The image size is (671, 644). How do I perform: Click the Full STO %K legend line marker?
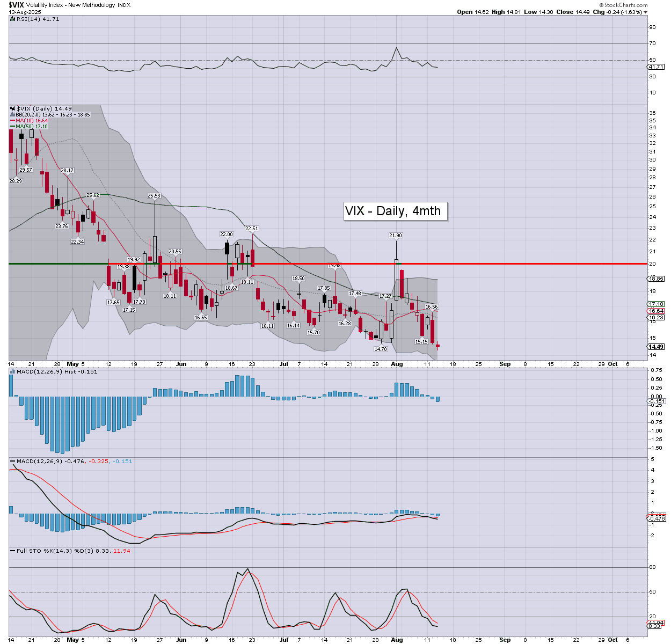[x=12, y=551]
